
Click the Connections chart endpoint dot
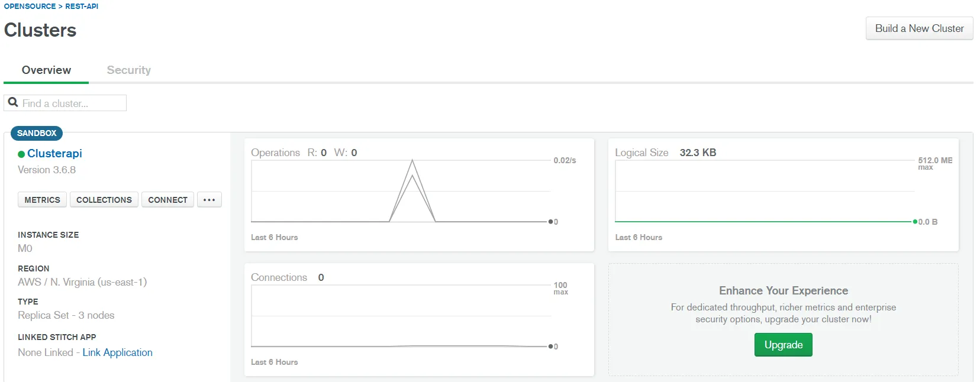point(550,347)
